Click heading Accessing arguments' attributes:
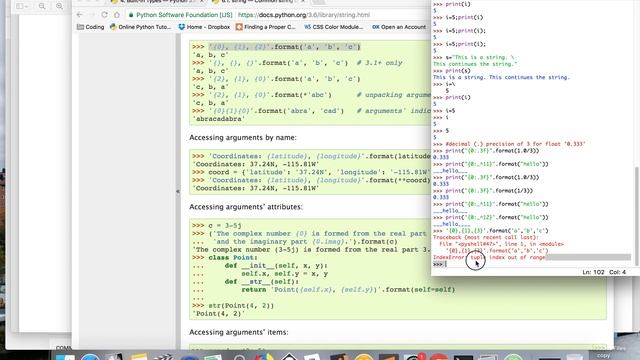This screenshot has height=360, width=640. (246, 207)
